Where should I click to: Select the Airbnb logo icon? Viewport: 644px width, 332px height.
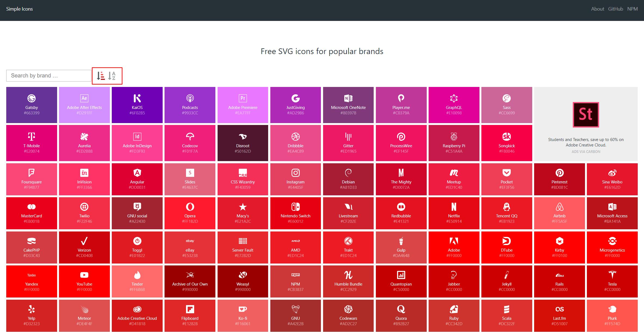coord(559,207)
